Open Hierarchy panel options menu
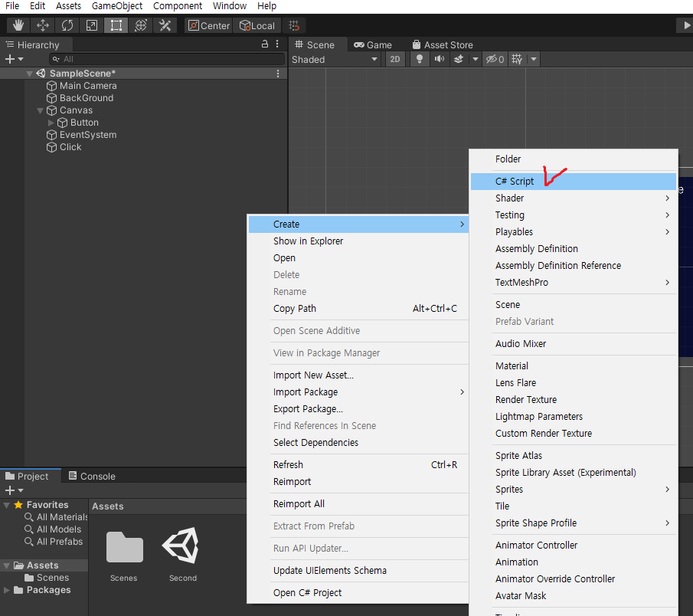Viewport: 693px width, 616px height. coord(277,44)
